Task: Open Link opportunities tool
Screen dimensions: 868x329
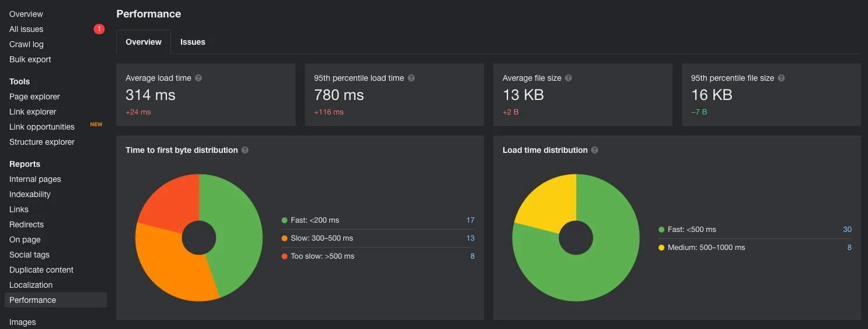Action: point(42,127)
